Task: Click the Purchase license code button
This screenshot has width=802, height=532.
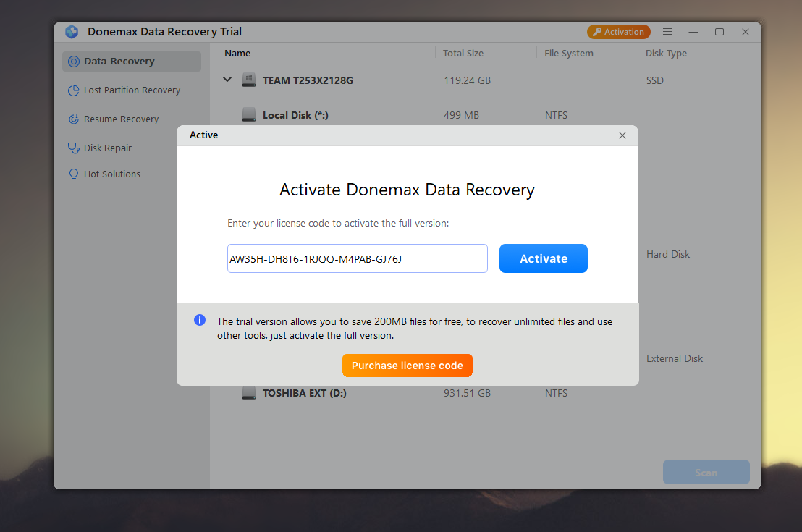Action: 407,366
